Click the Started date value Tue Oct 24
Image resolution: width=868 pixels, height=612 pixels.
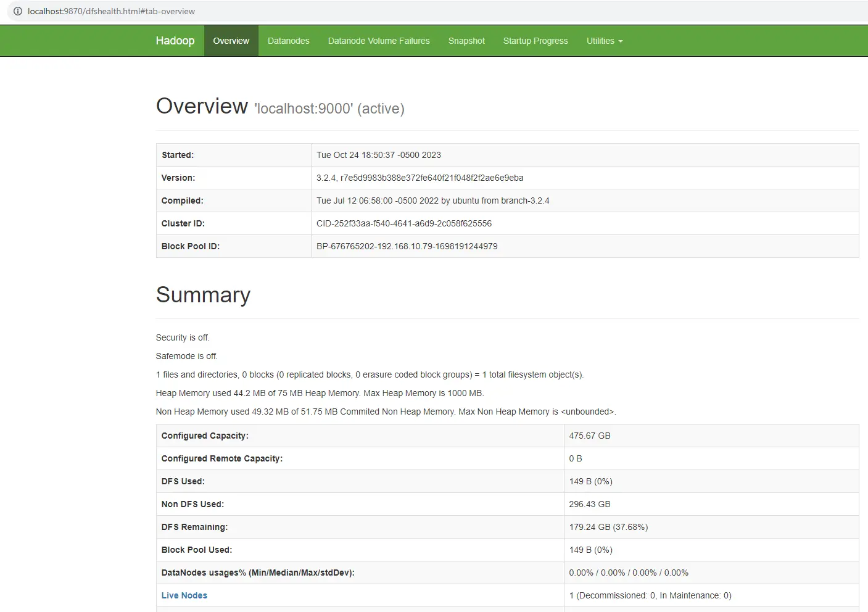[379, 155]
